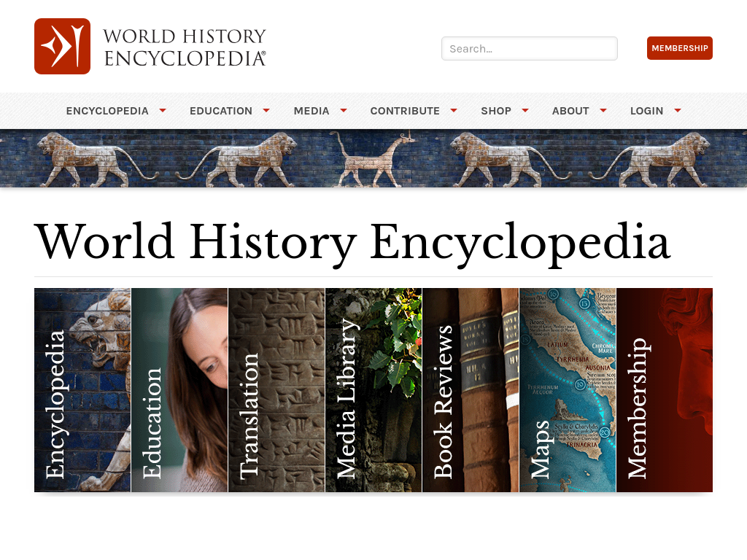747x560 pixels.
Task: Open the Encyclopedia nav menu
Action: click(x=107, y=111)
